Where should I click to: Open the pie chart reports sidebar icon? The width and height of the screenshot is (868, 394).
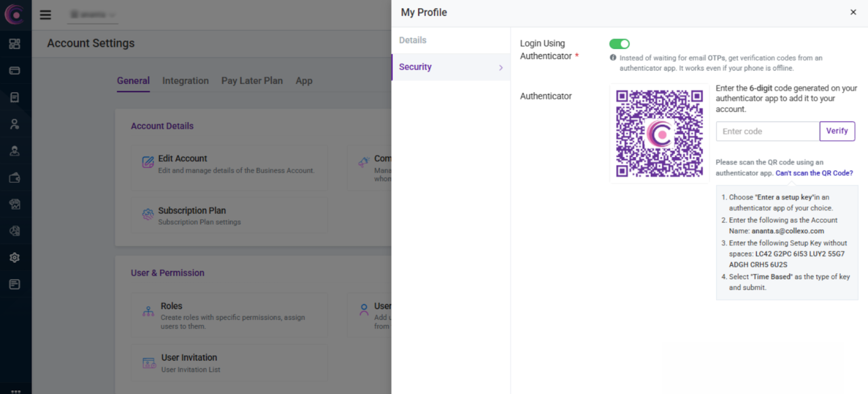[x=15, y=231]
